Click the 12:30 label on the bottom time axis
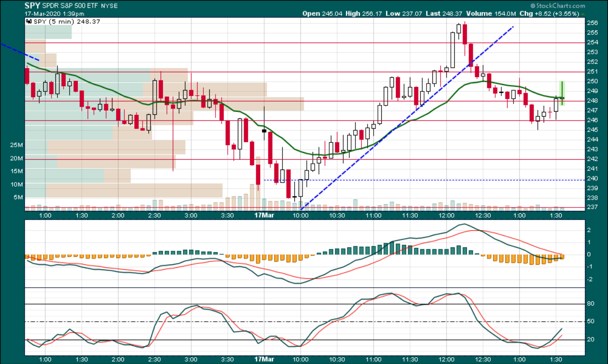This screenshot has width=608, height=364. (483, 360)
